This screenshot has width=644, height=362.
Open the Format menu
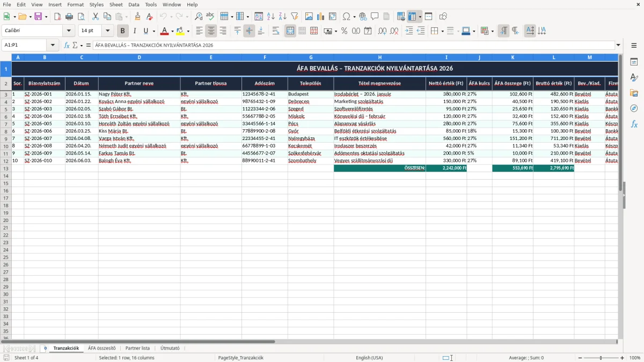pyautogui.click(x=75, y=4)
